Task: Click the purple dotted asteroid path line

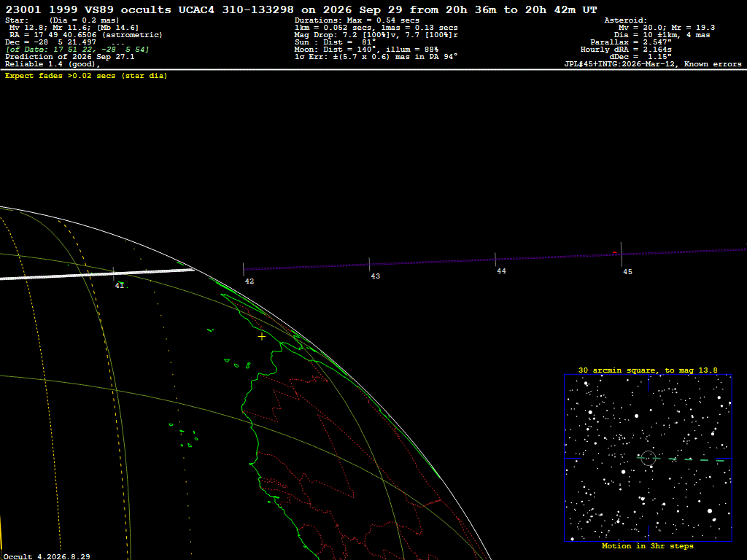Action: tap(495, 260)
